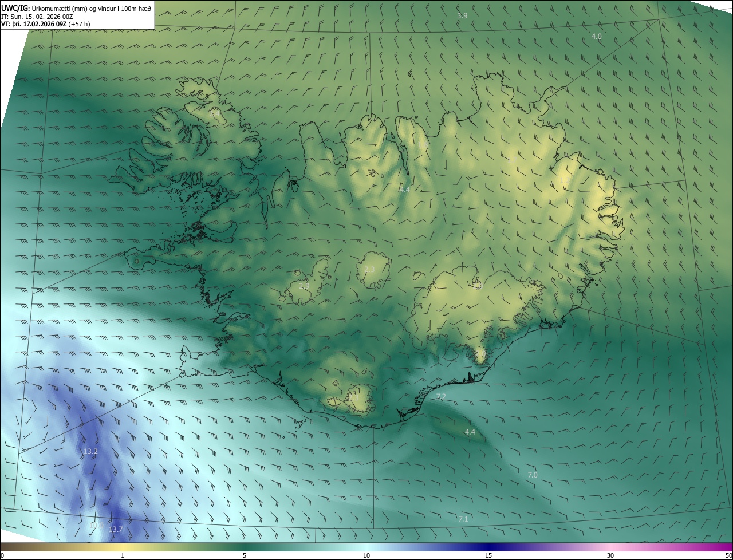Click the 50 tick of the colour scale
This screenshot has height=560, width=733.
(x=728, y=556)
